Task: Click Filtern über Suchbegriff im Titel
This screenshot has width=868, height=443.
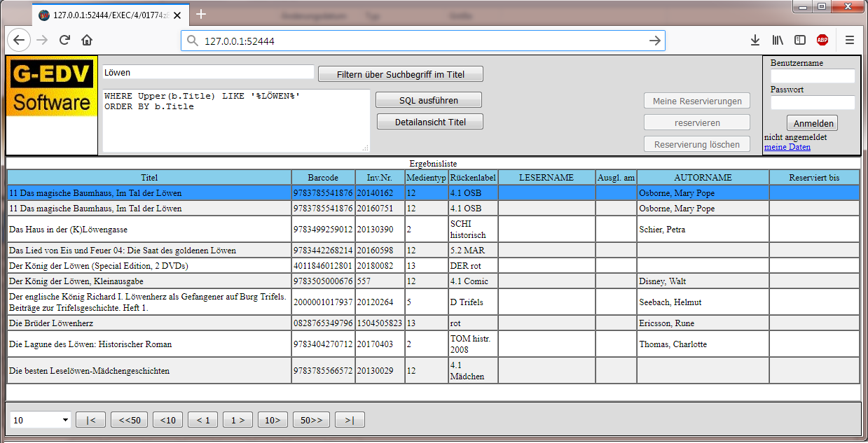Action: pos(401,74)
